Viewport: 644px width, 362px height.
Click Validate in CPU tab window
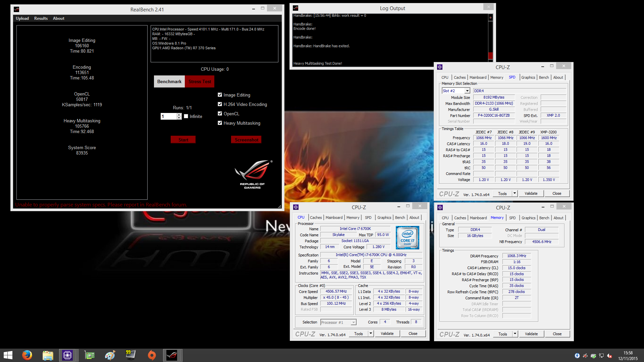point(387,334)
